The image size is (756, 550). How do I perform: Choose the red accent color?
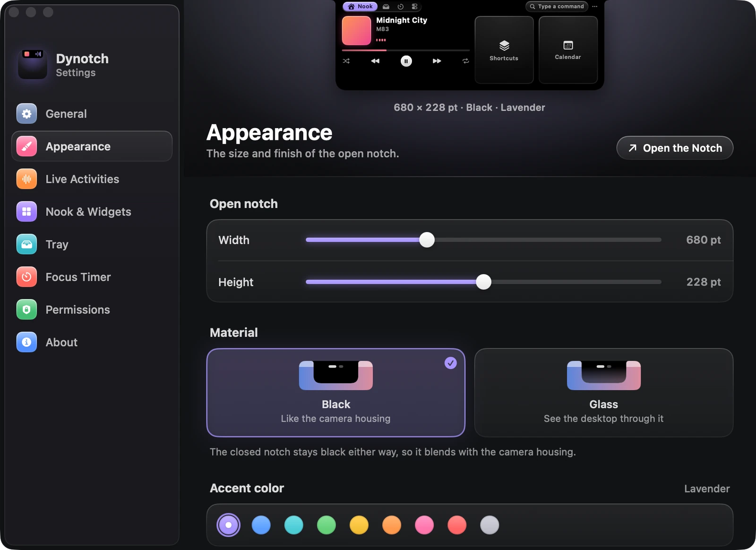tap(457, 525)
